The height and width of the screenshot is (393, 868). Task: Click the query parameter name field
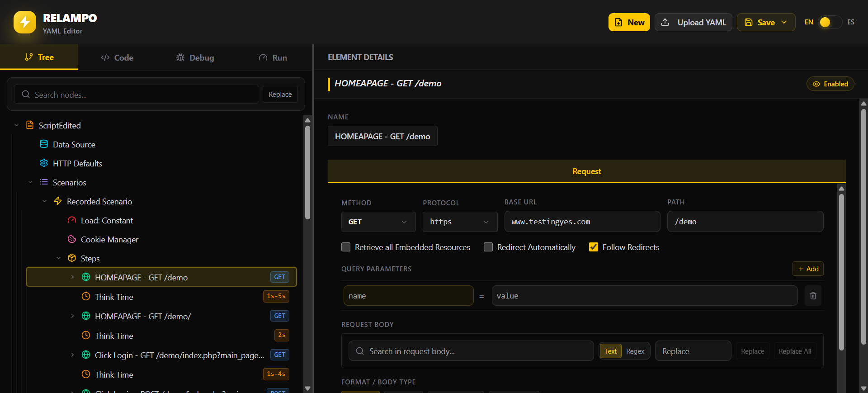tap(408, 296)
